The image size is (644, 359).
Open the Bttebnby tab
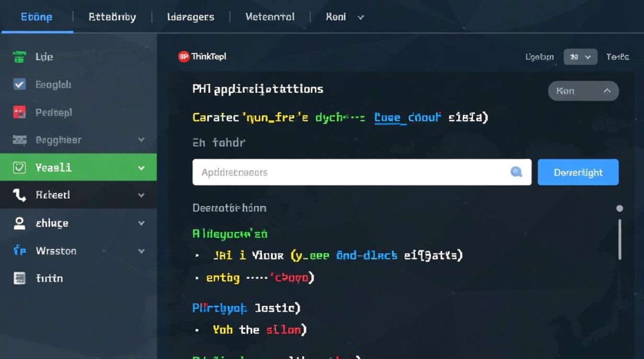click(x=112, y=17)
